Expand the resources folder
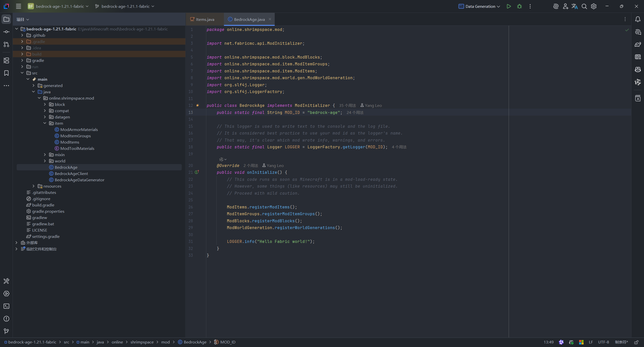This screenshot has height=347, width=644. coord(33,186)
